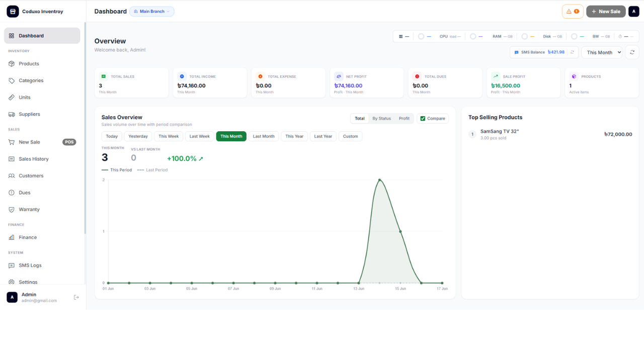The image size is (644, 362).
Task: Click the chart peak point at 14 Jun
Action: [x=379, y=179]
